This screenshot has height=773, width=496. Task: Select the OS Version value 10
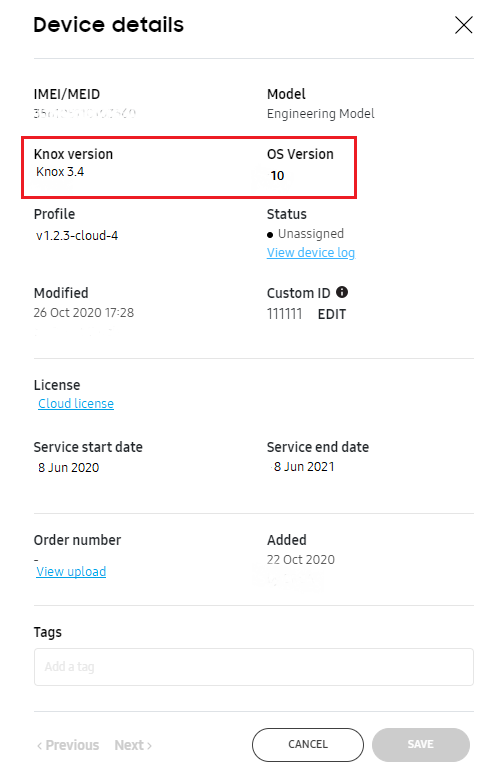(x=277, y=176)
